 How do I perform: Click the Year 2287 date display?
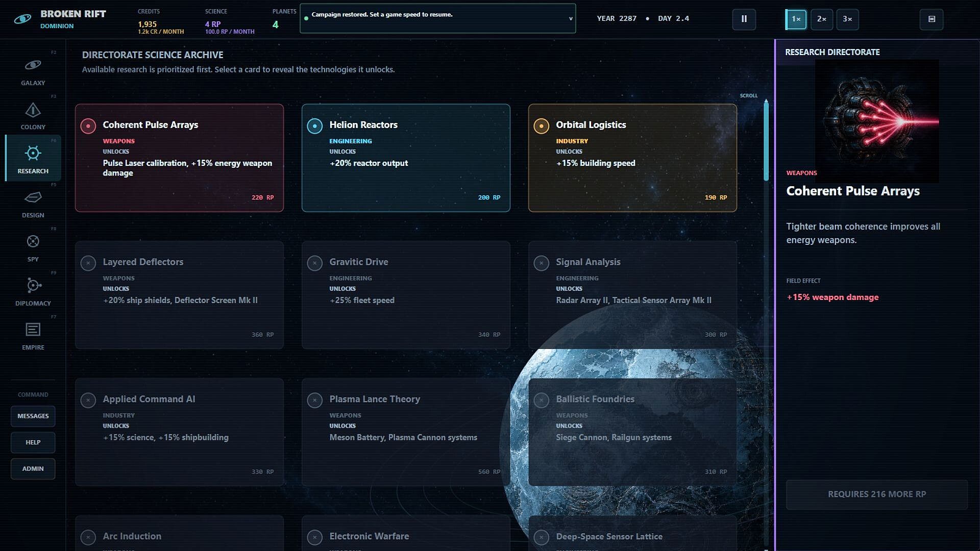(x=617, y=18)
